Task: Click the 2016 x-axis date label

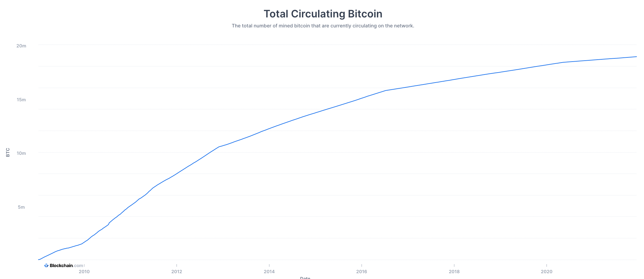Action: (362, 272)
